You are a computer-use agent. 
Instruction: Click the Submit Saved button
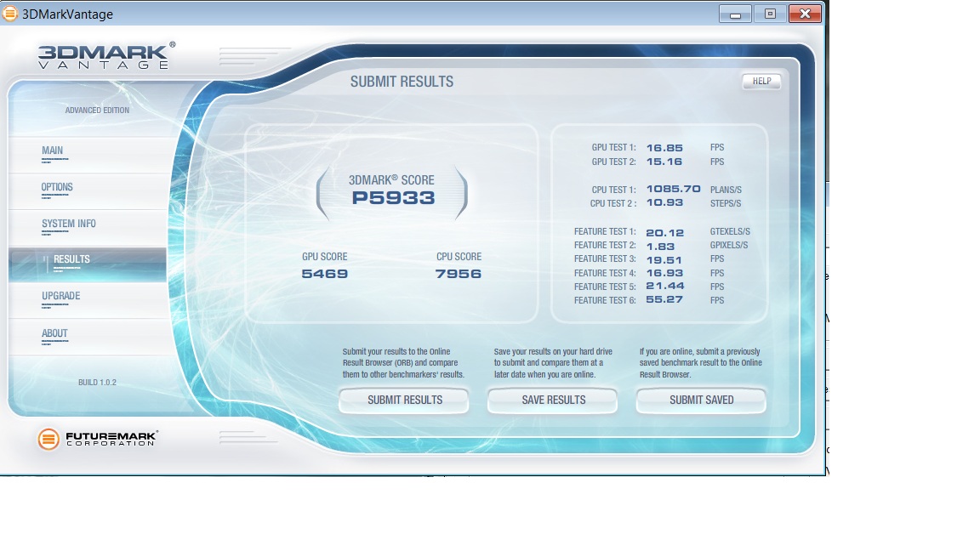pos(701,400)
